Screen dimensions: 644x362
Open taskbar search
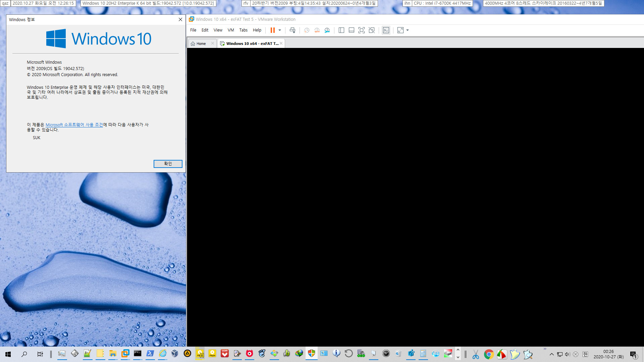(24, 354)
